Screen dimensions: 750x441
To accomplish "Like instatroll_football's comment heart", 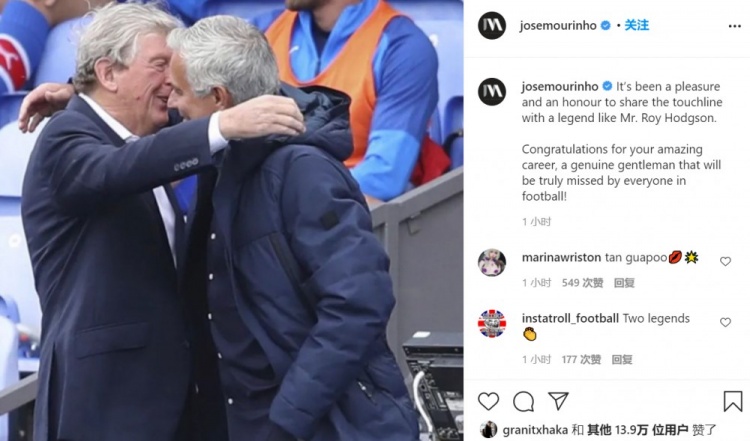I will (x=726, y=322).
